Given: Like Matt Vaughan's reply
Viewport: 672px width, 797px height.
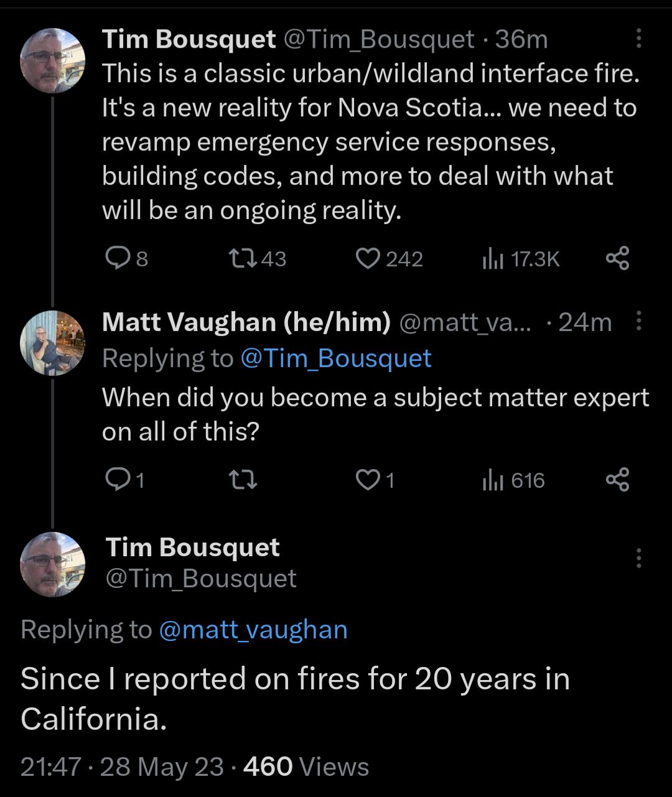Looking at the screenshot, I should coord(369,479).
